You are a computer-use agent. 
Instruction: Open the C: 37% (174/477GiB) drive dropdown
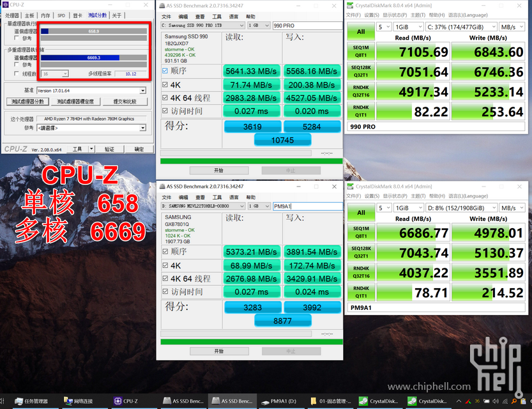coord(461,27)
